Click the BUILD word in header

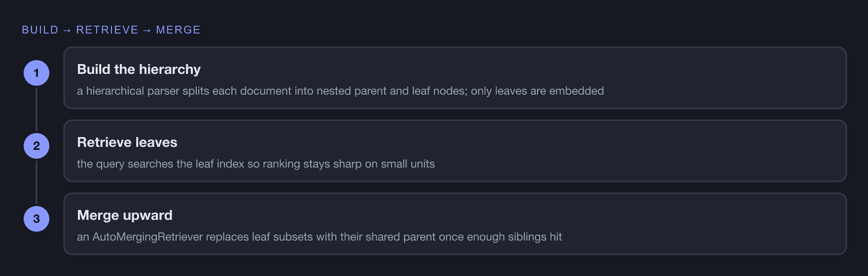pyautogui.click(x=40, y=30)
